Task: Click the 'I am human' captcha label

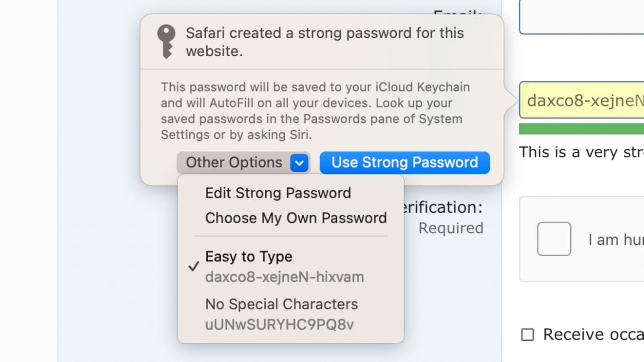Action: tap(616, 240)
